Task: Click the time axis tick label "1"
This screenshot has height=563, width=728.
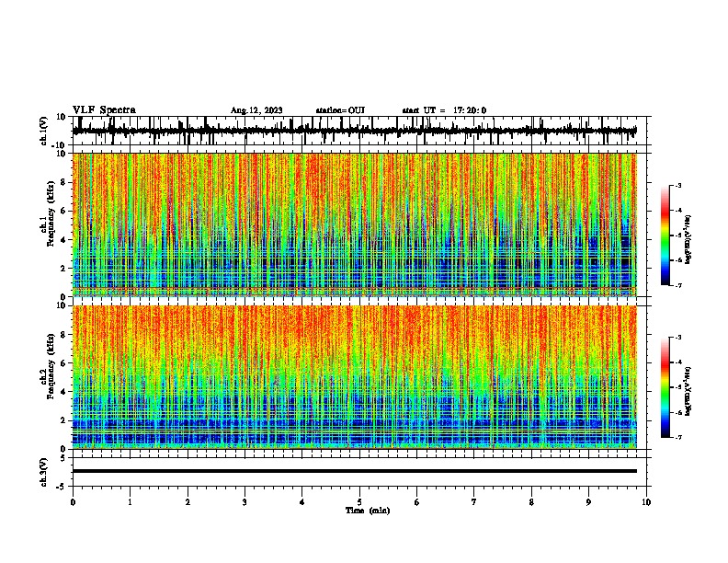Action: [x=131, y=502]
